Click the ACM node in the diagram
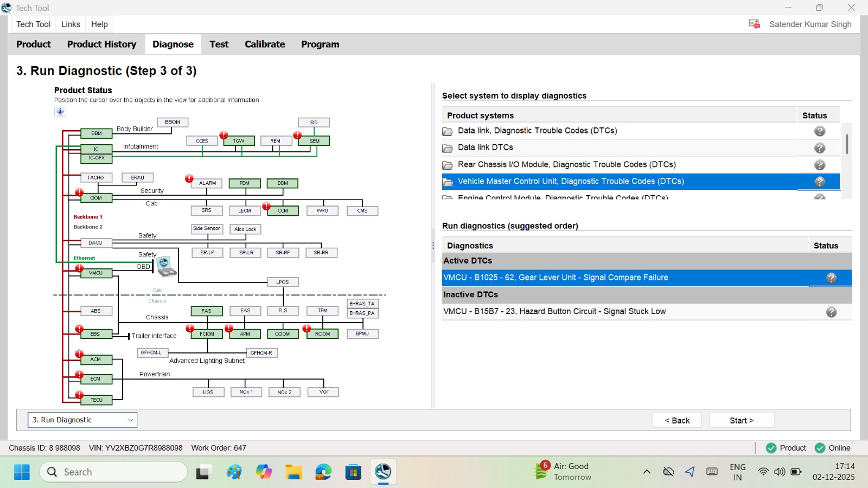Image resolution: width=868 pixels, height=488 pixels. tap(95, 359)
